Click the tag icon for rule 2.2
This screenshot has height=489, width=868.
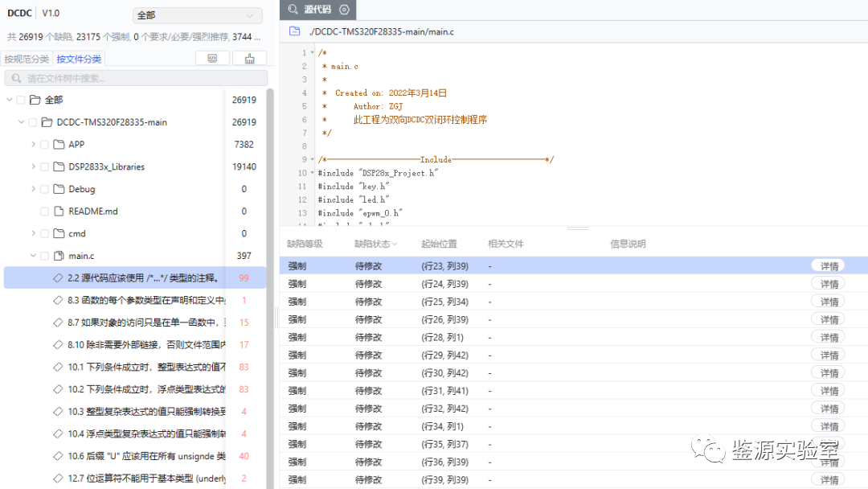pos(57,278)
